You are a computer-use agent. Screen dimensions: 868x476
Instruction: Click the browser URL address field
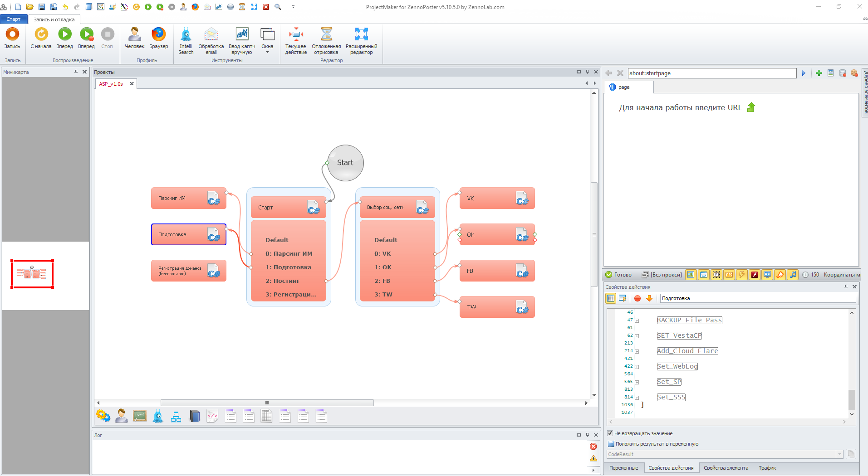click(x=711, y=73)
